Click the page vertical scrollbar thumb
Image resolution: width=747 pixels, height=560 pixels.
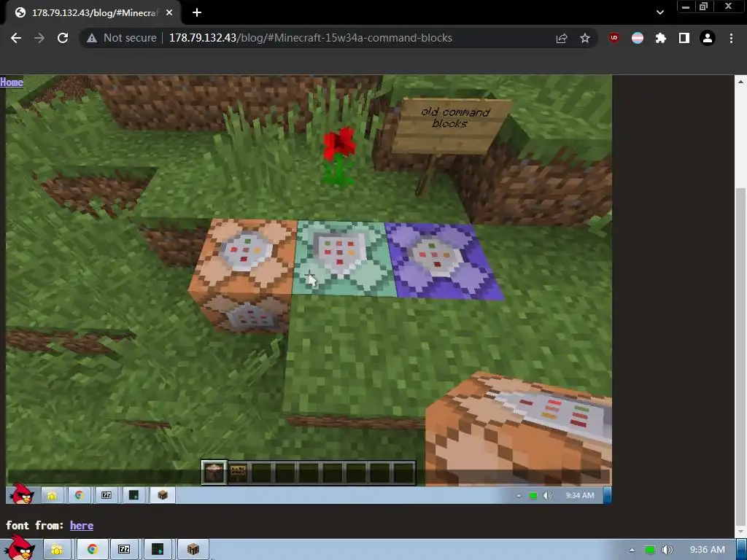coord(740,357)
